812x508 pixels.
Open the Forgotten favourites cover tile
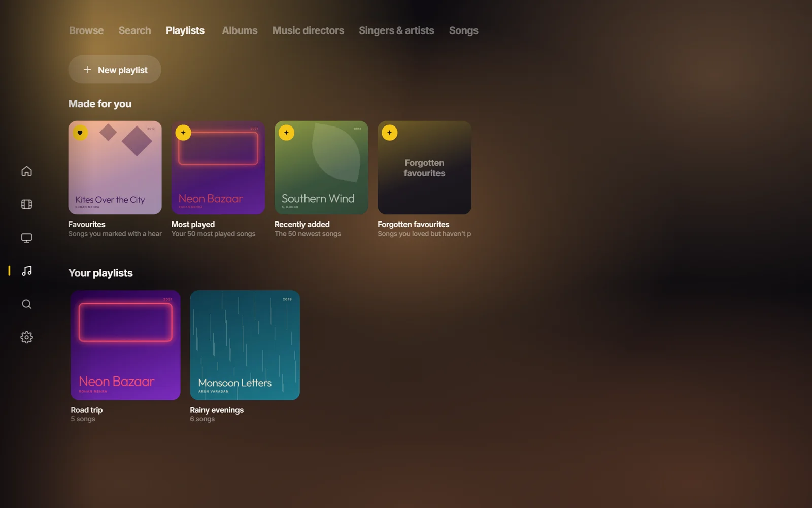click(424, 168)
